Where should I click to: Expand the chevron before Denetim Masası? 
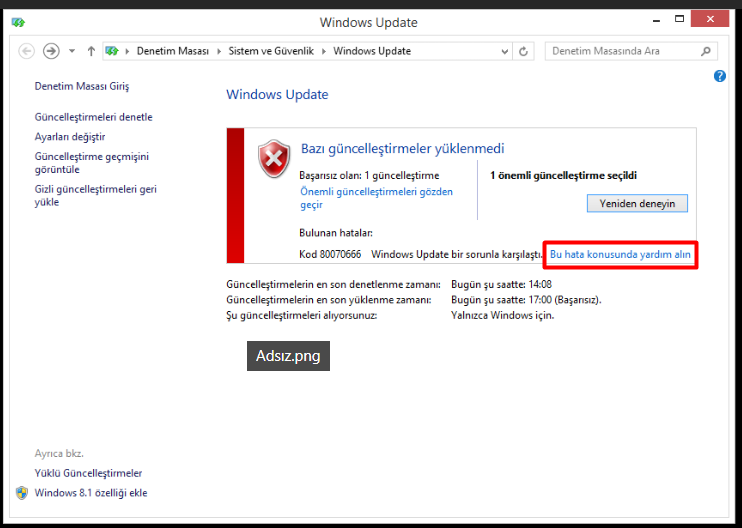point(127,51)
